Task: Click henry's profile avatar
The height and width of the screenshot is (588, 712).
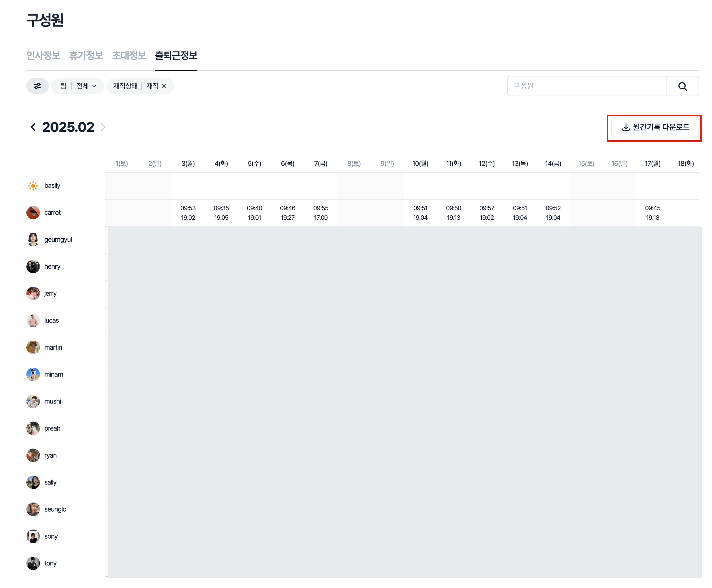Action: [33, 267]
